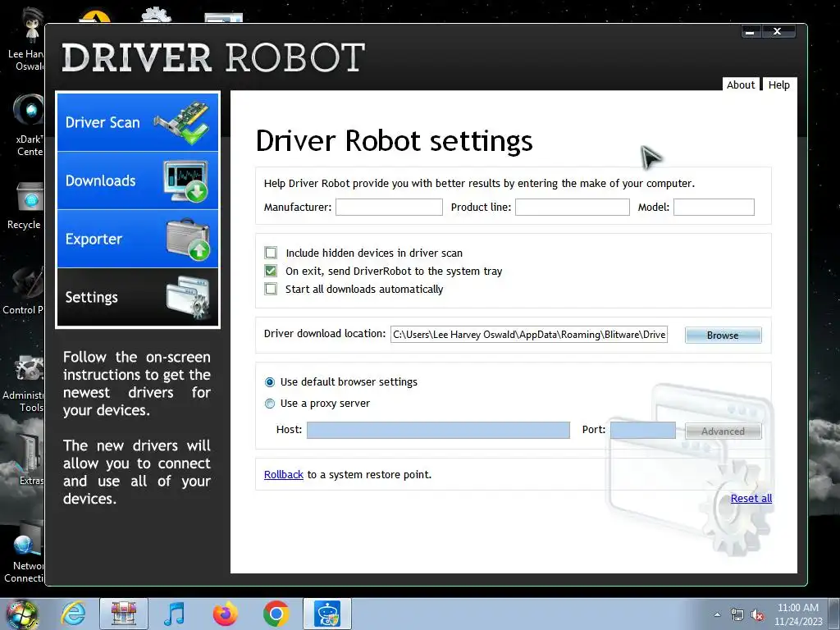Minimize the Driver Robot window
This screenshot has height=630, width=840.
[751, 32]
